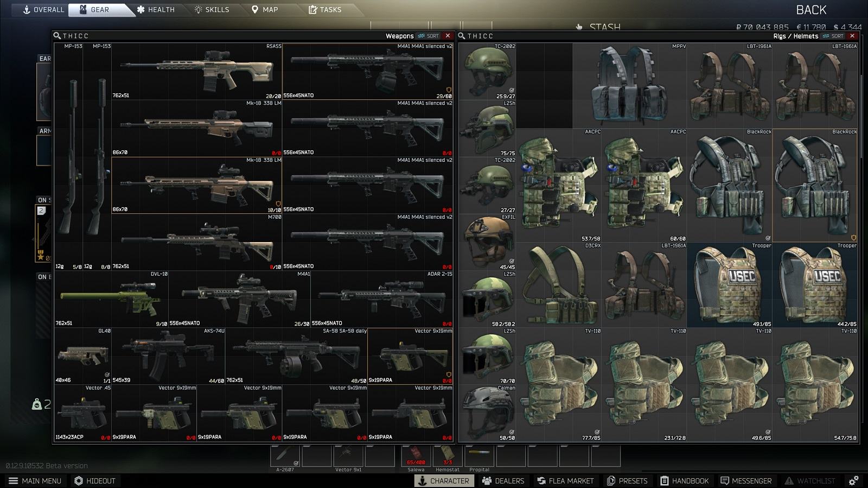The width and height of the screenshot is (868, 488).
Task: Open the Character screen
Action: click(444, 481)
